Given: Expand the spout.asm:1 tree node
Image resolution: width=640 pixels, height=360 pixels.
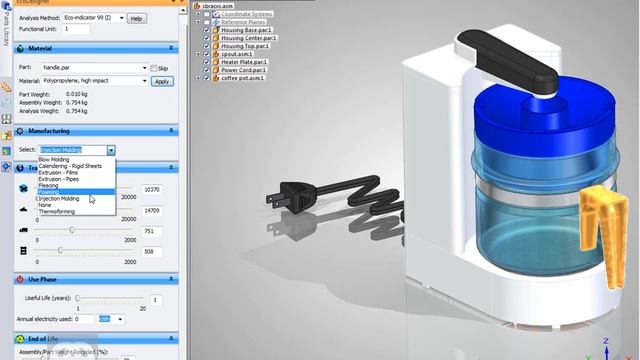Looking at the screenshot, I should pyautogui.click(x=198, y=54).
